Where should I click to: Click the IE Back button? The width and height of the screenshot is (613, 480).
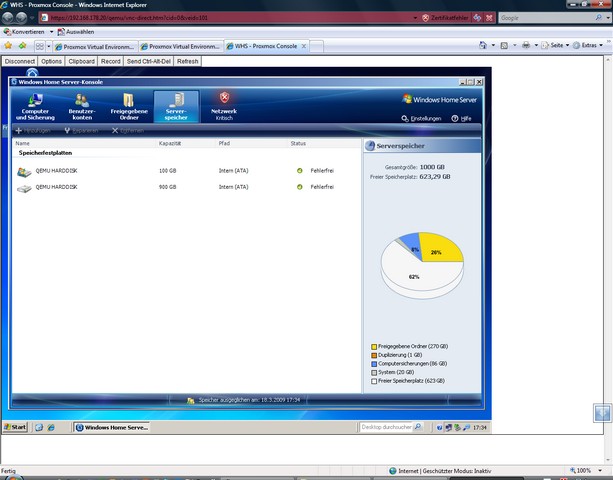[x=7, y=18]
